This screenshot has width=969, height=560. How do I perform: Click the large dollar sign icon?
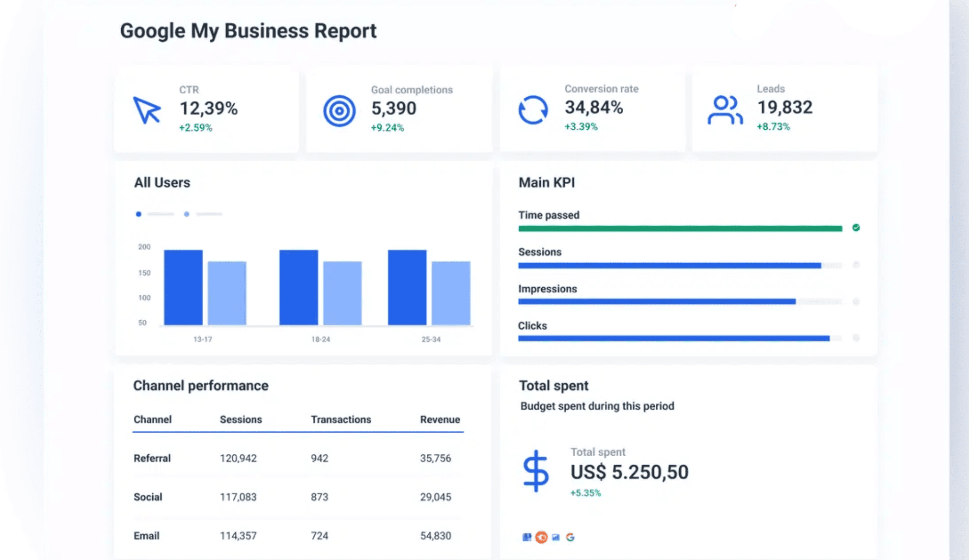(536, 471)
